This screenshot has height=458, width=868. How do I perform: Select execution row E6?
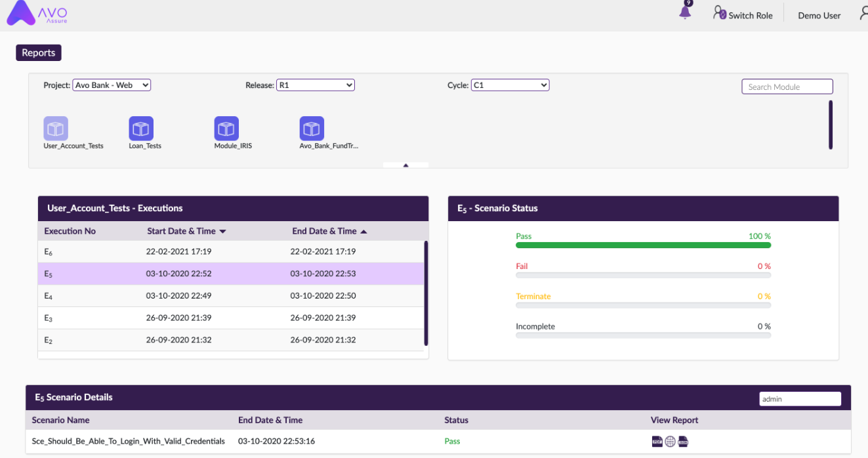point(231,252)
